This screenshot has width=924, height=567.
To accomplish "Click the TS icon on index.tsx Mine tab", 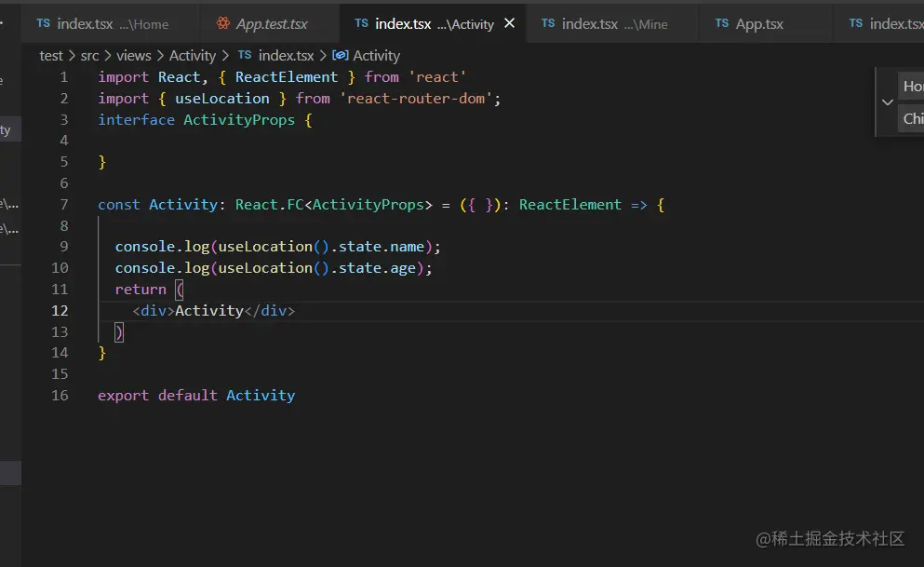I will tap(548, 23).
